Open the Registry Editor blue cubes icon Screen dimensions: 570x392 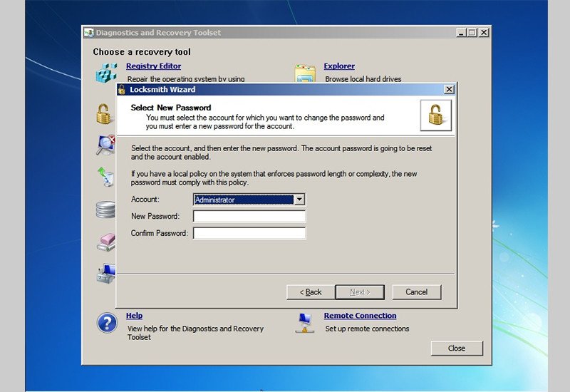pyautogui.click(x=106, y=73)
